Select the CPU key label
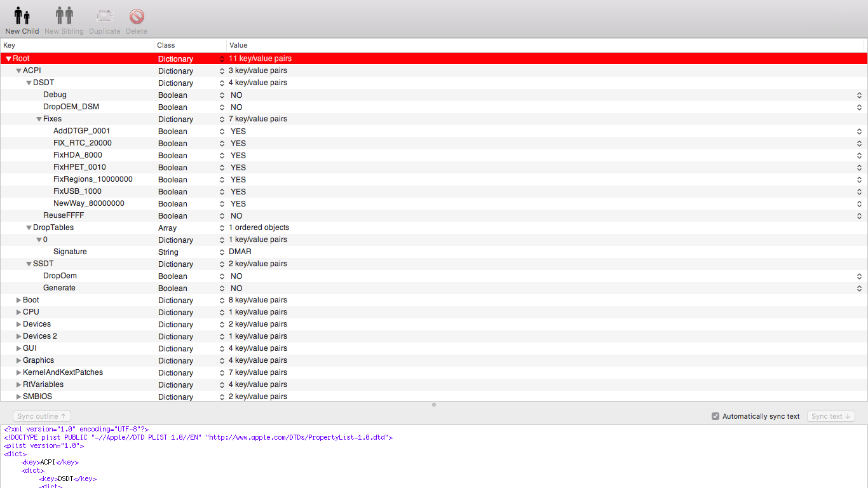The width and height of the screenshot is (868, 488). (31, 312)
